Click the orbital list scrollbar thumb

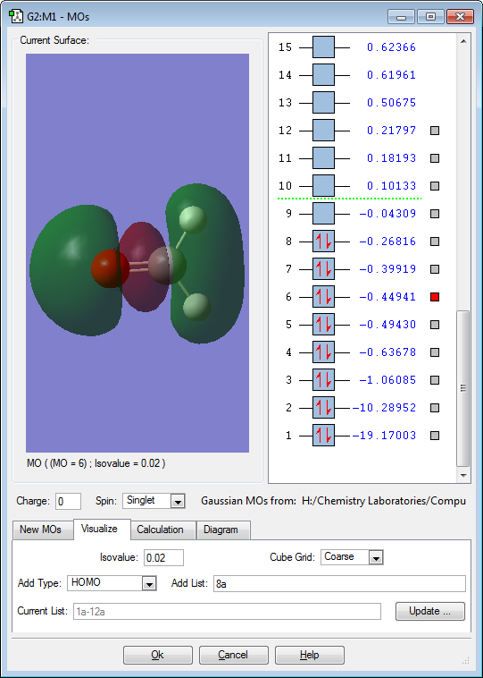pos(463,388)
